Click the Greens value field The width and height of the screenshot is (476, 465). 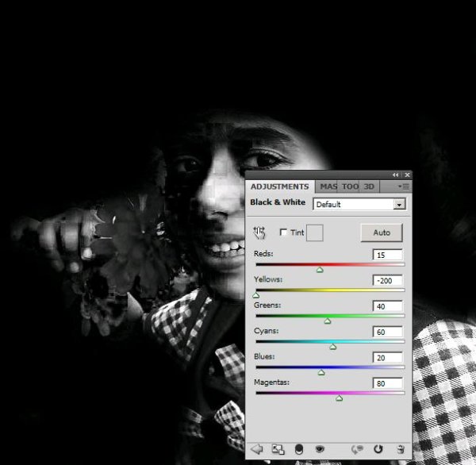coord(388,306)
